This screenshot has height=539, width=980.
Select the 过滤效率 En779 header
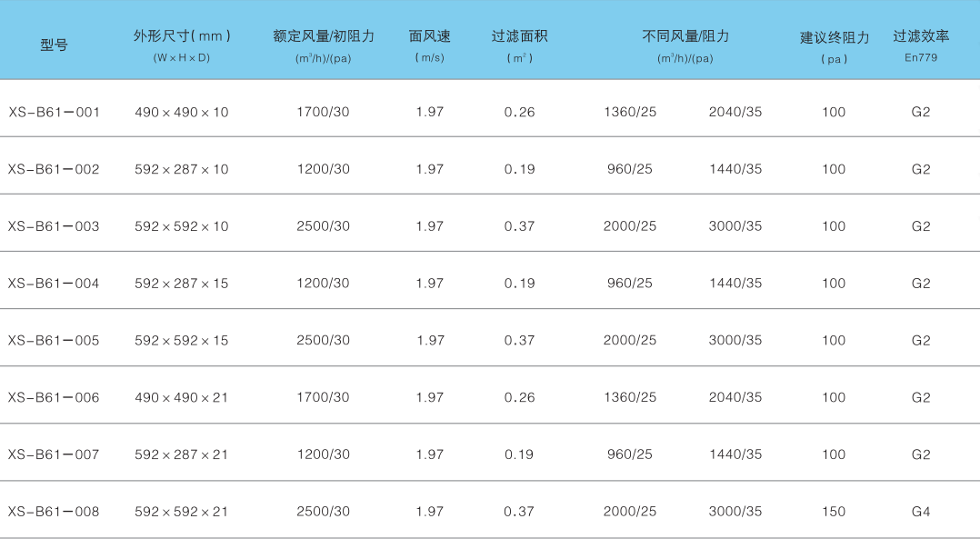coord(920,37)
